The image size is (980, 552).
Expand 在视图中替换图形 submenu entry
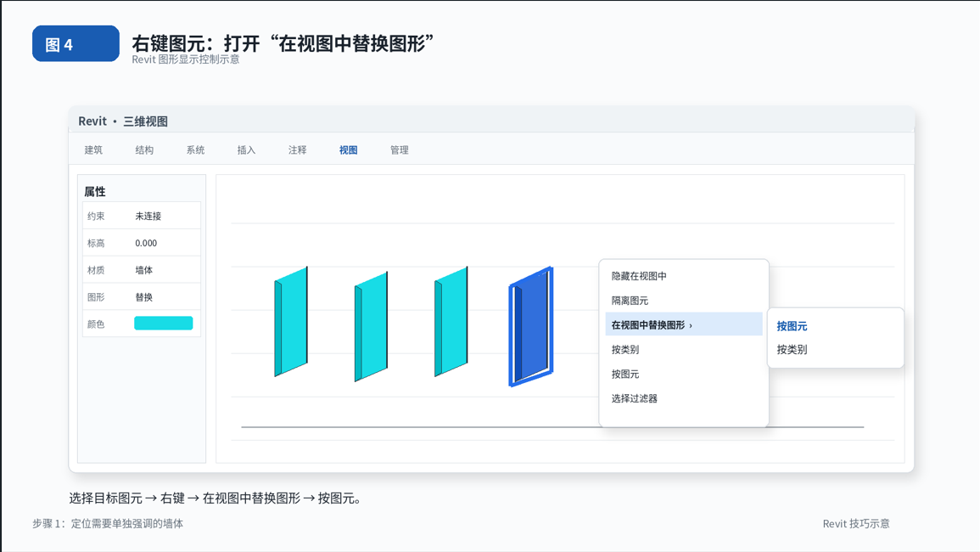click(684, 324)
